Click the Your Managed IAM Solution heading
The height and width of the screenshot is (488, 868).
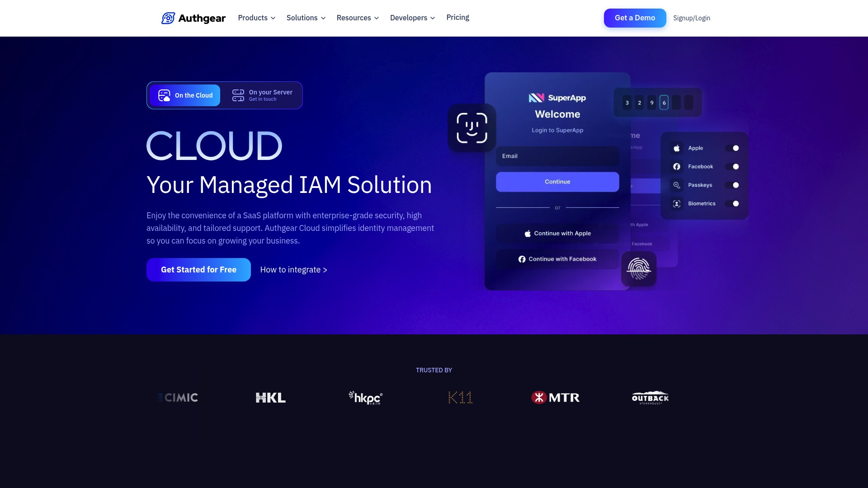289,185
